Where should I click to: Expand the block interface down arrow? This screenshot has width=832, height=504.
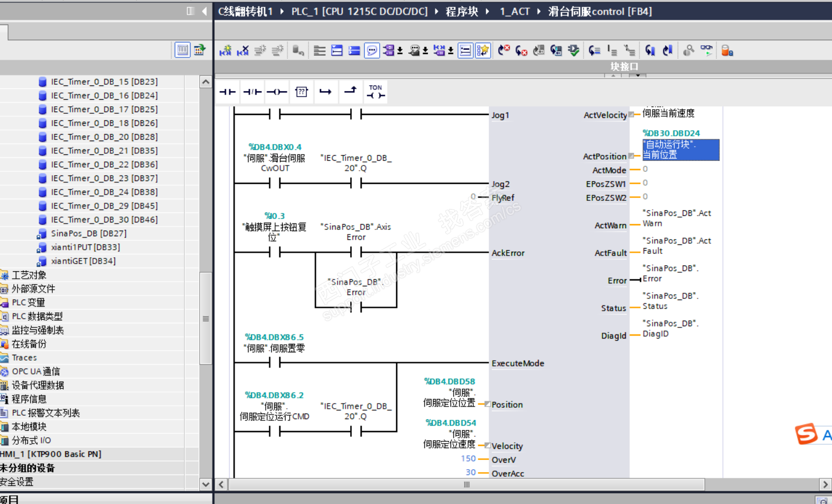(x=637, y=75)
